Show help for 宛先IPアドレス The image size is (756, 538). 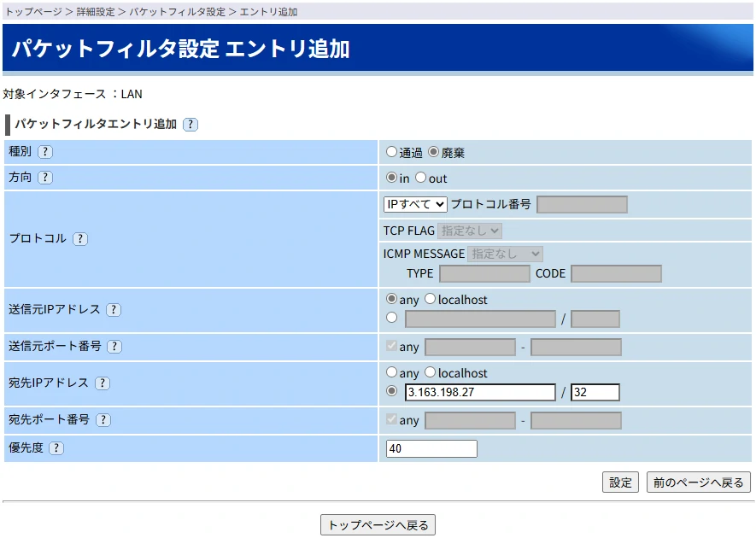click(103, 383)
